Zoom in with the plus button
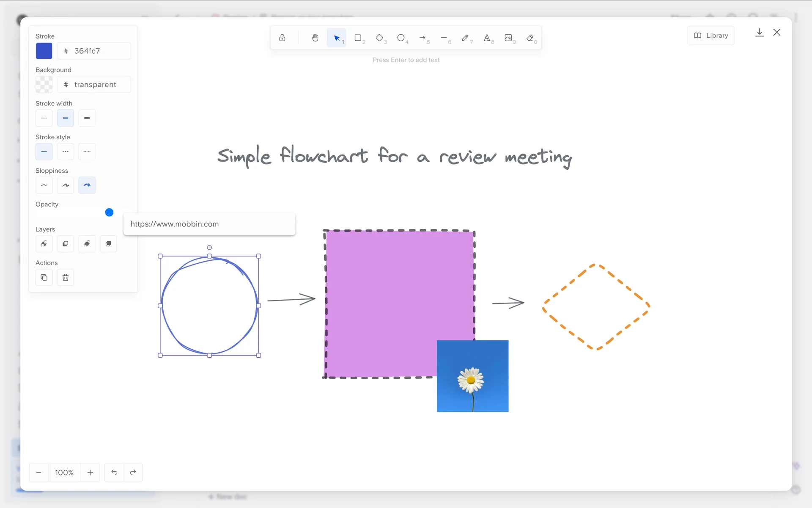 (90, 472)
